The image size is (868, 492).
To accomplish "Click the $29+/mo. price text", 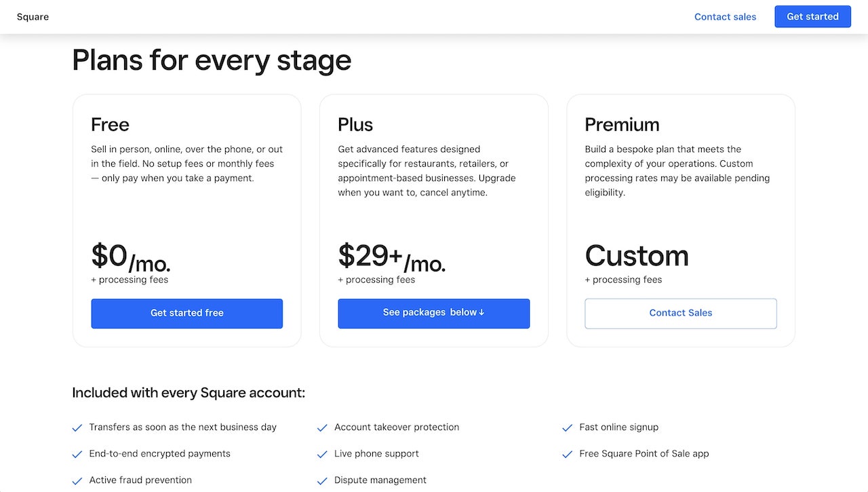I will click(x=391, y=257).
